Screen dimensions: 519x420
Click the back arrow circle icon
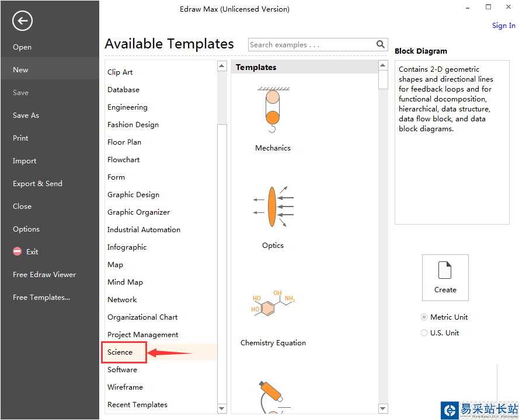pyautogui.click(x=22, y=22)
